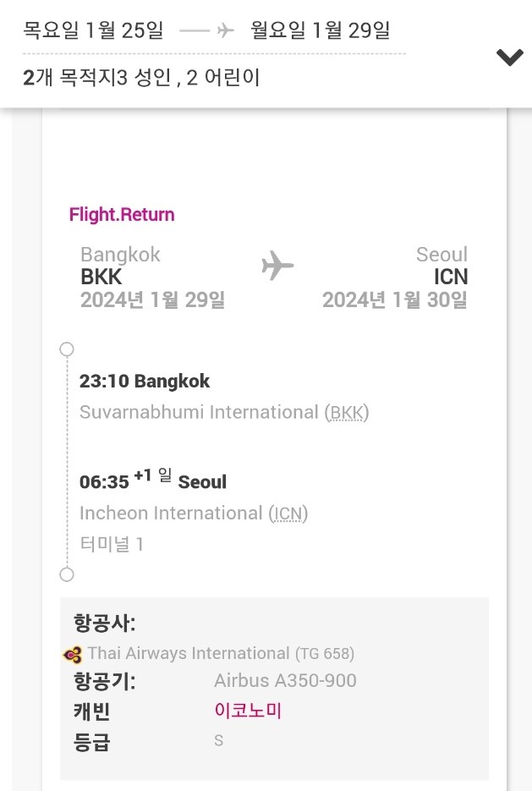Click the BKK underlined airport link
The height and width of the screenshot is (791, 532).
click(x=350, y=412)
